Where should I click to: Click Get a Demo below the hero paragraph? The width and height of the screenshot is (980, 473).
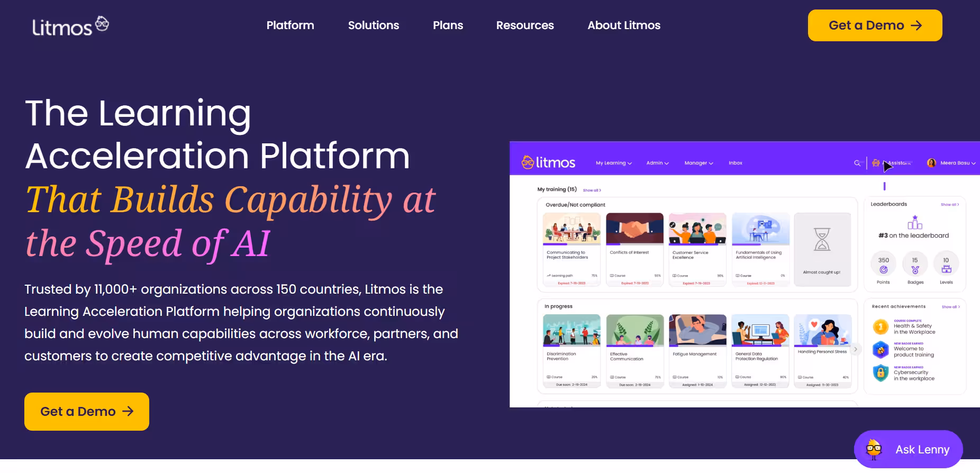pos(87,412)
